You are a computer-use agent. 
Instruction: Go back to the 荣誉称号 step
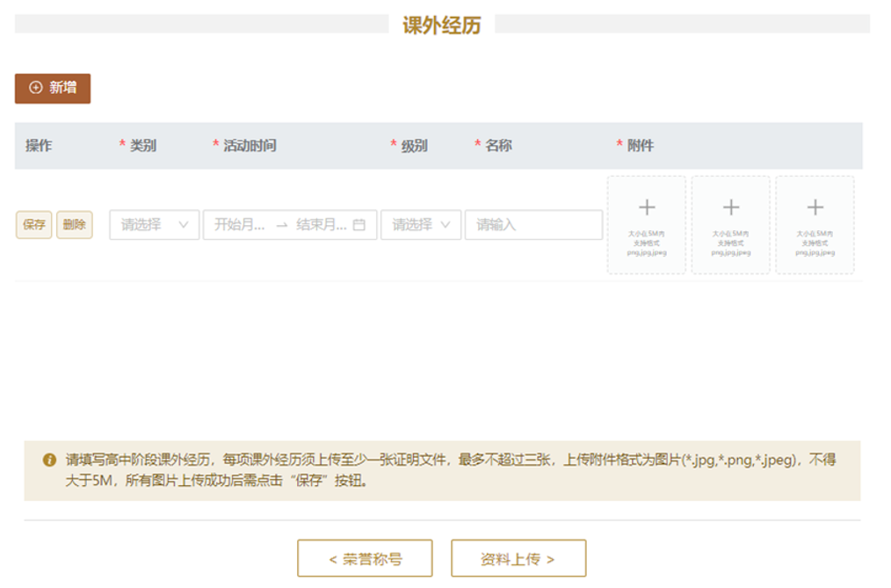tap(365, 559)
